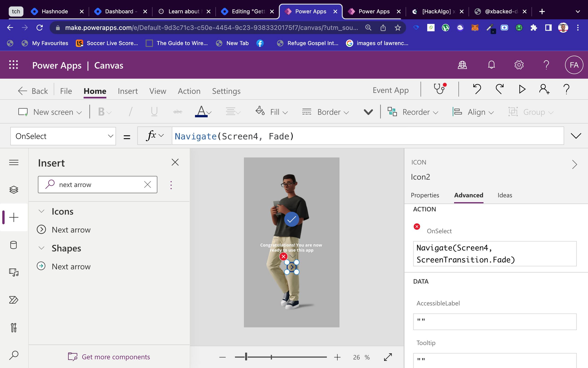
Task: Click the red error icon beside OnSelect
Action: pyautogui.click(x=417, y=227)
